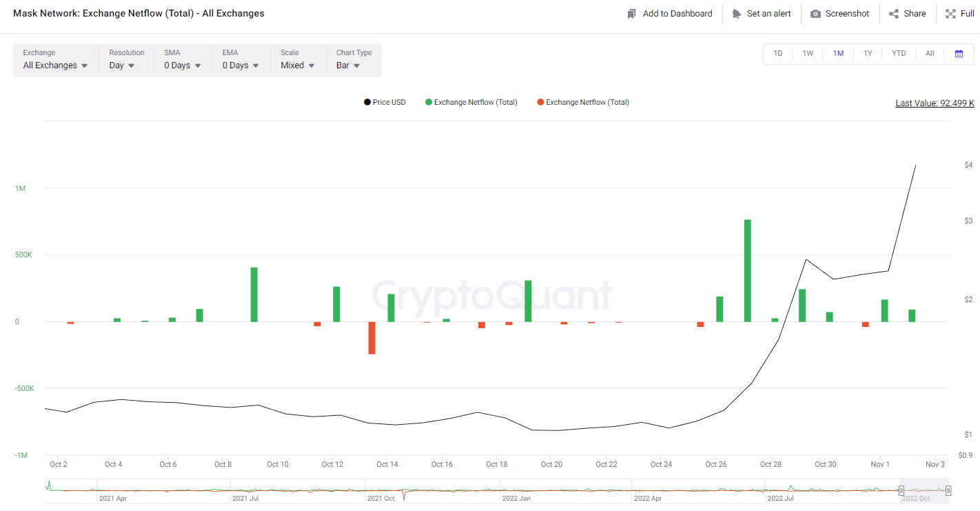Click the Last Value 92.499 K link
The width and height of the screenshot is (980, 511).
point(935,103)
